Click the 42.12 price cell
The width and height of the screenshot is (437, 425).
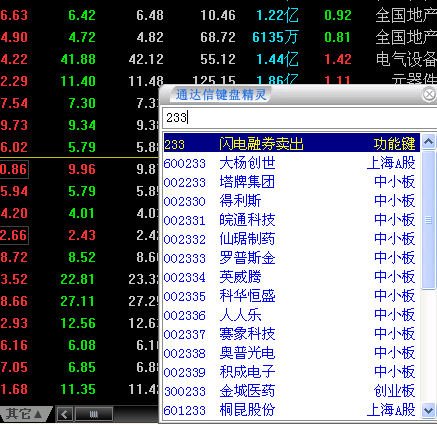[x=146, y=59]
